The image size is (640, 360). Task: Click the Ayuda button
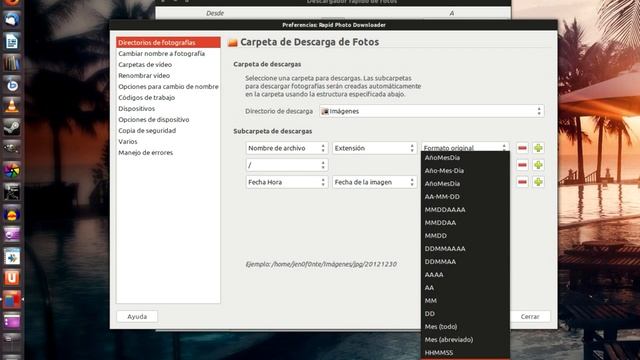[137, 316]
